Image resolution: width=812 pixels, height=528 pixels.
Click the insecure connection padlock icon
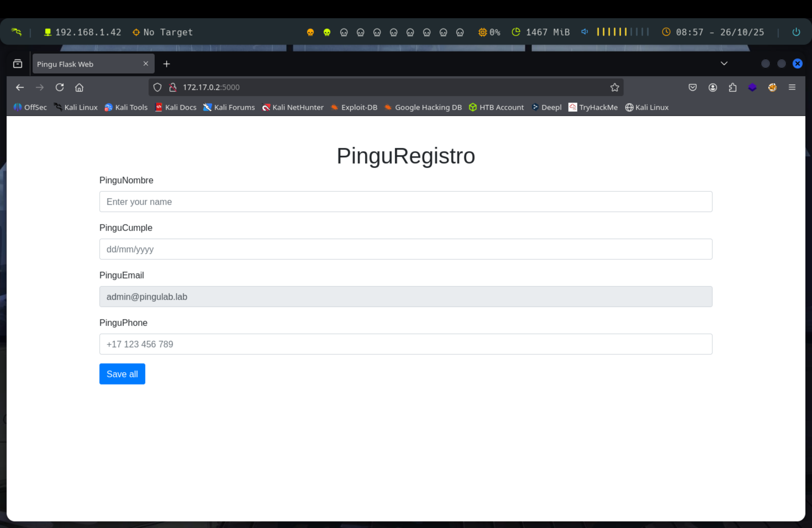click(173, 87)
